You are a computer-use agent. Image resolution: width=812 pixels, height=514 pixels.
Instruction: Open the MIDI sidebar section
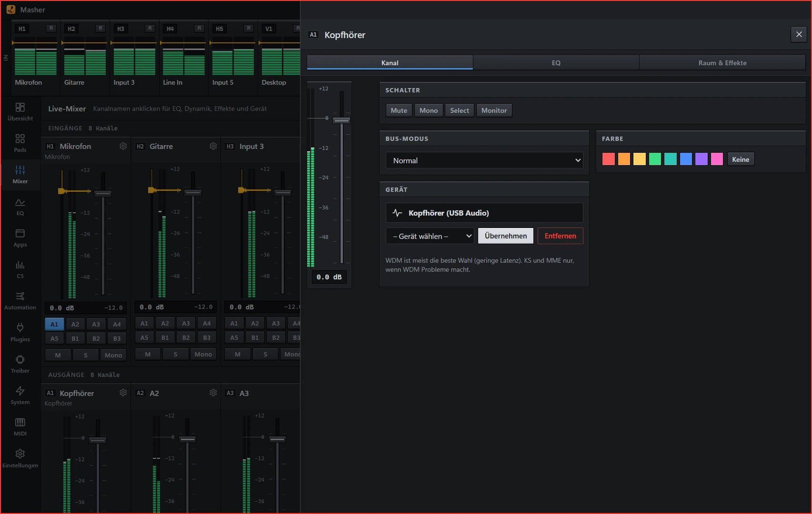click(x=20, y=427)
